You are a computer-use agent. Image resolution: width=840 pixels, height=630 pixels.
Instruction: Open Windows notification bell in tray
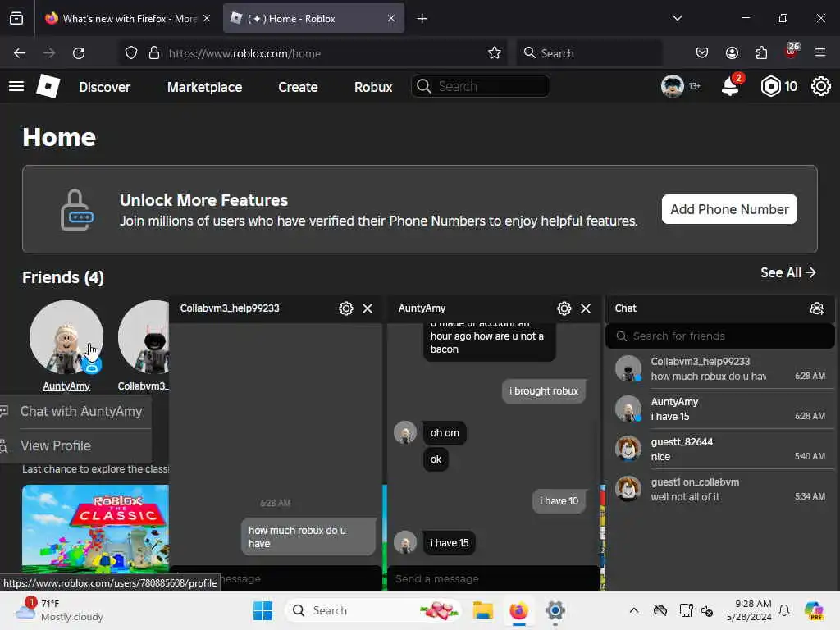point(784,610)
